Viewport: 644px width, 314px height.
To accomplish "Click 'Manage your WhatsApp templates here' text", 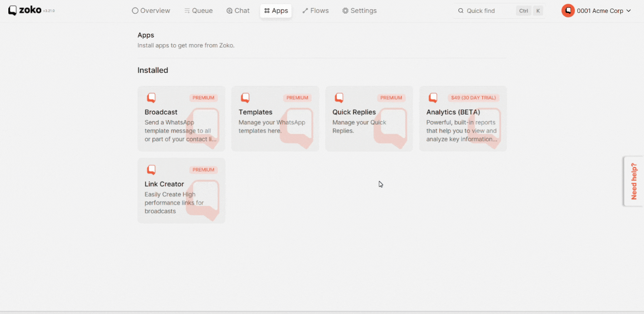I will coord(272,127).
